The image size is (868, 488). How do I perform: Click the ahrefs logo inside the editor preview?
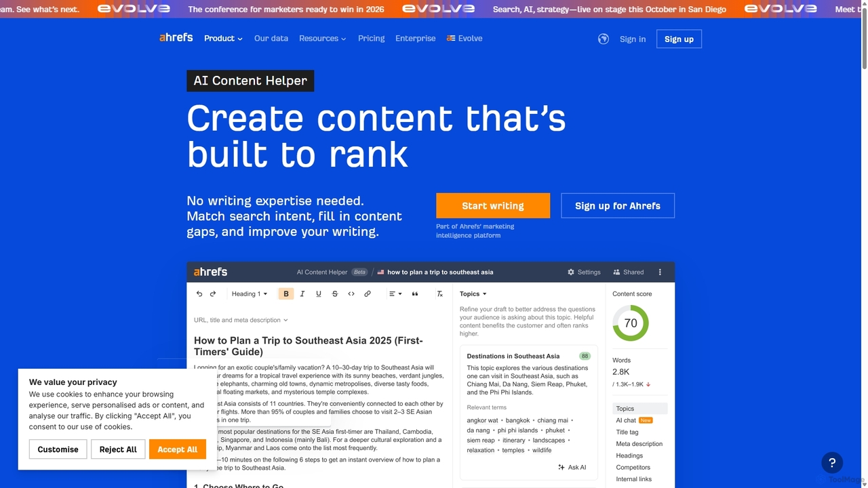210,272
